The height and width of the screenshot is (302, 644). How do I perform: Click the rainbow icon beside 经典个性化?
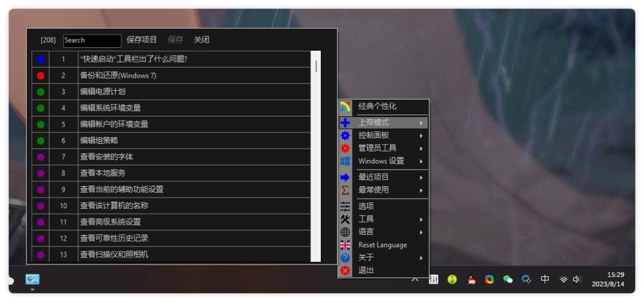click(x=345, y=107)
